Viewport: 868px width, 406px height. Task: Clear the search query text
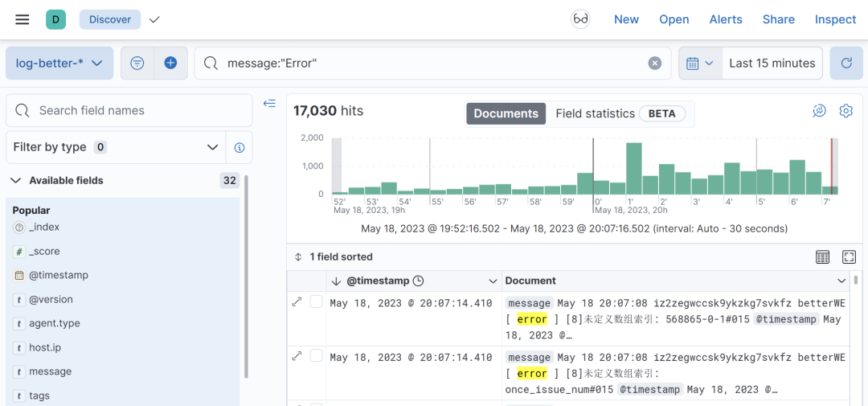(655, 63)
